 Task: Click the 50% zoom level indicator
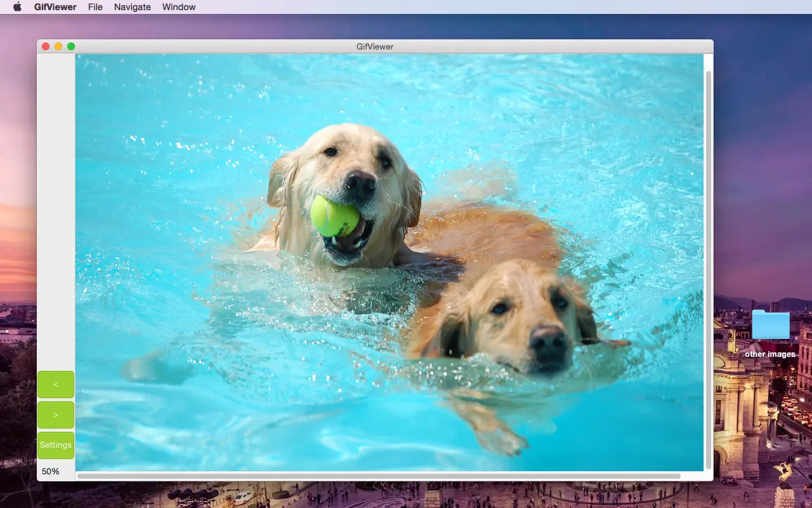(x=50, y=471)
